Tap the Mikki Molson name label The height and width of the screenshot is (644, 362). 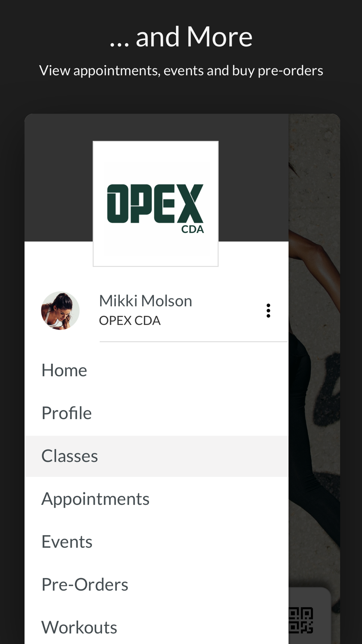[x=146, y=301]
